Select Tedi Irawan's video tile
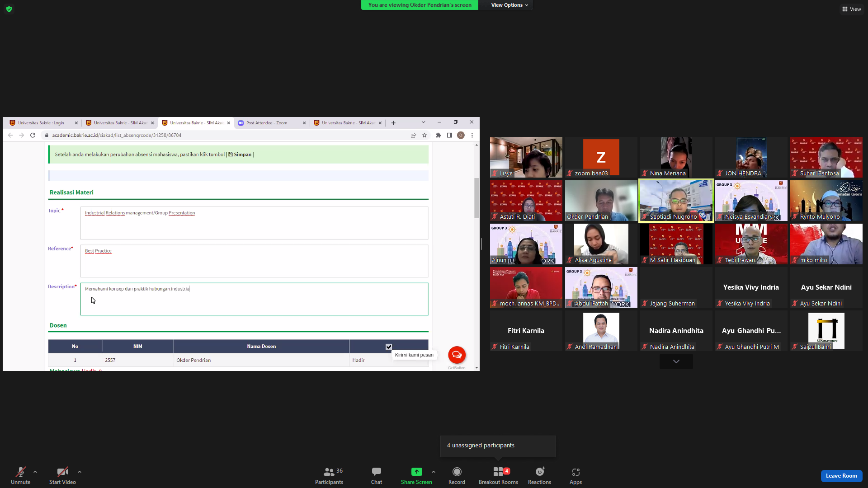Screen dimensions: 868x488 (x=751, y=244)
